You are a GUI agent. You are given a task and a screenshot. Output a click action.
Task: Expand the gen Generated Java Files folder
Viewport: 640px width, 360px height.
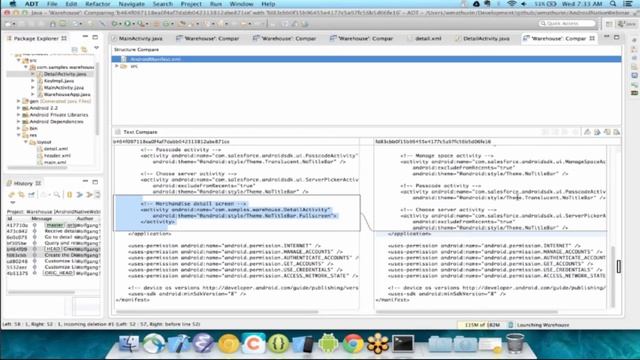pos(19,101)
